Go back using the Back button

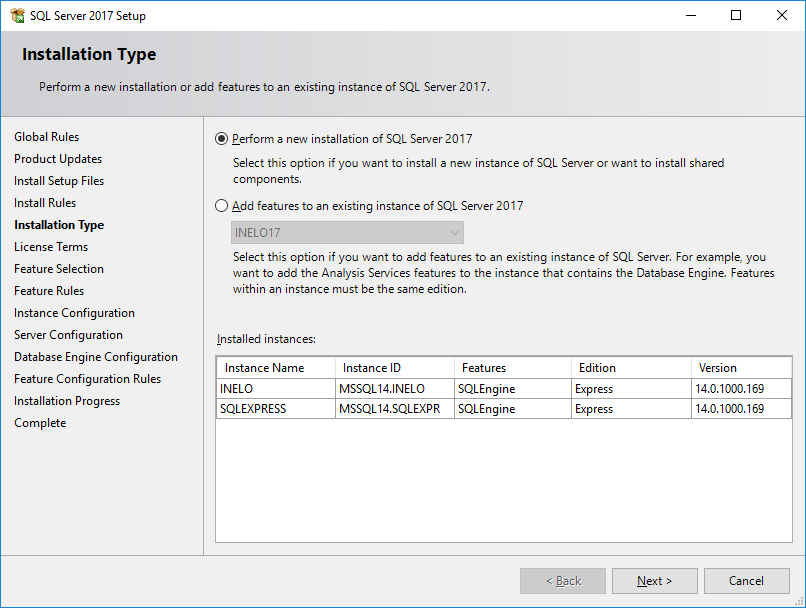563,581
